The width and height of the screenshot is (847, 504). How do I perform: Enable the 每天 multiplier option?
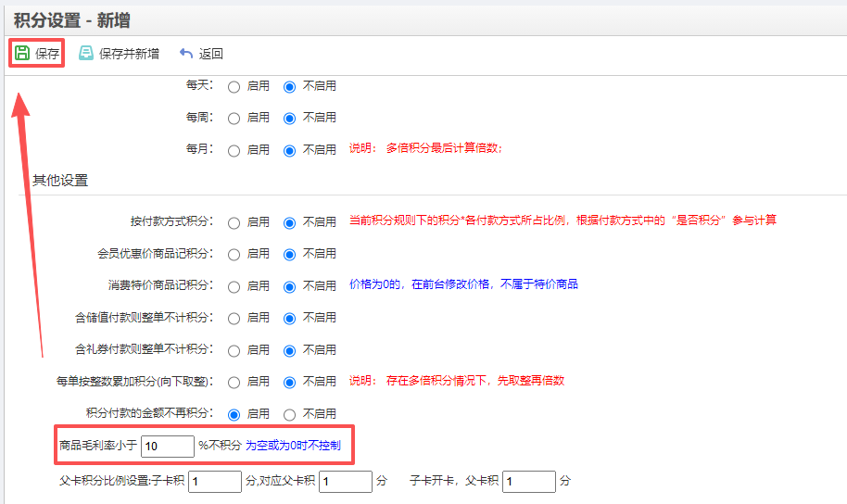tap(234, 86)
